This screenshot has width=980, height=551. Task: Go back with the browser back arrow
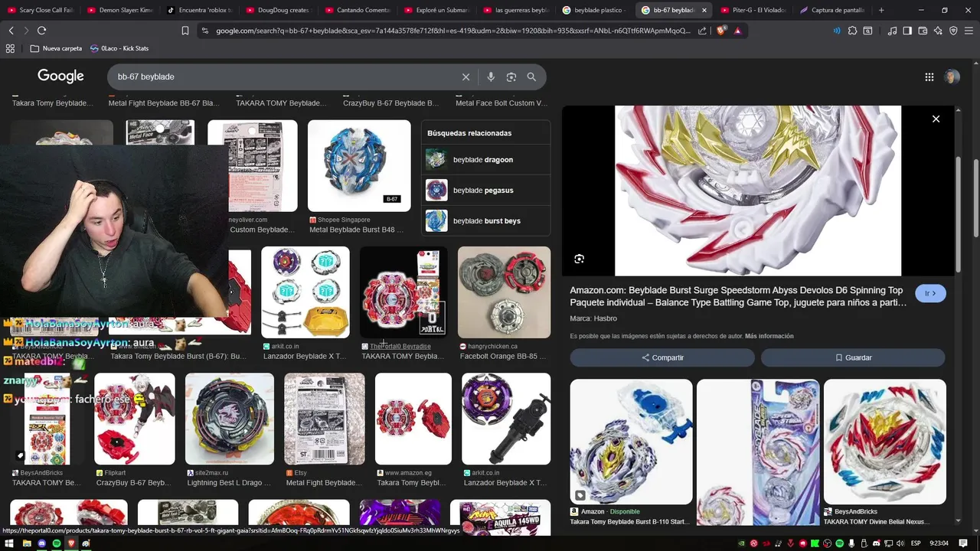point(11,31)
